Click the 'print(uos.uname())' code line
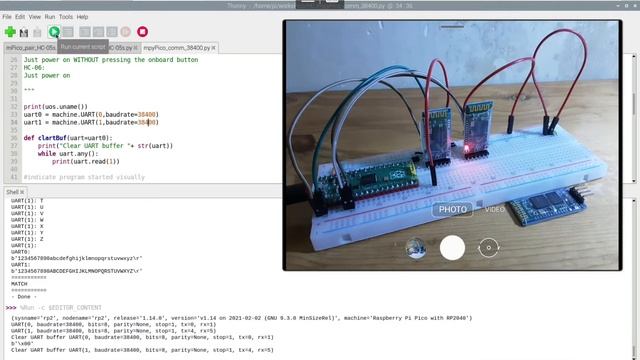The width and height of the screenshot is (640, 360). pos(56,107)
